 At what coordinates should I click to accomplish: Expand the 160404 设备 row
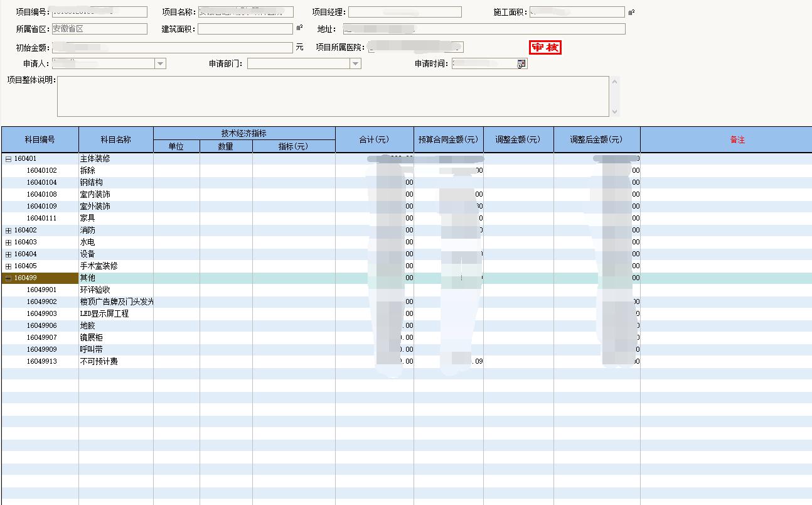[x=8, y=254]
